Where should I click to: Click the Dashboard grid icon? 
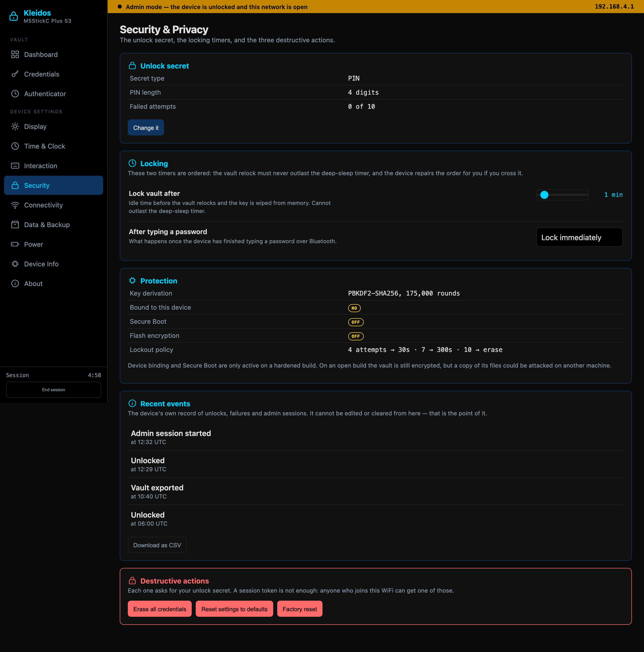(15, 54)
